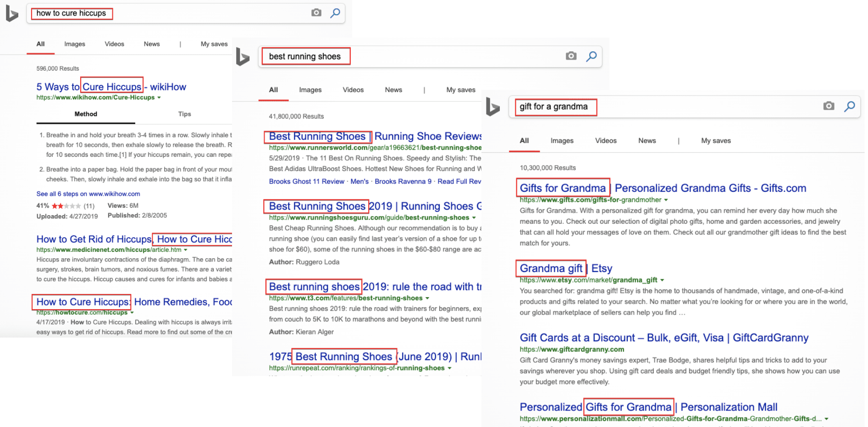Click the '10,300,000 Results' count text
The height and width of the screenshot is (427, 868).
(547, 168)
